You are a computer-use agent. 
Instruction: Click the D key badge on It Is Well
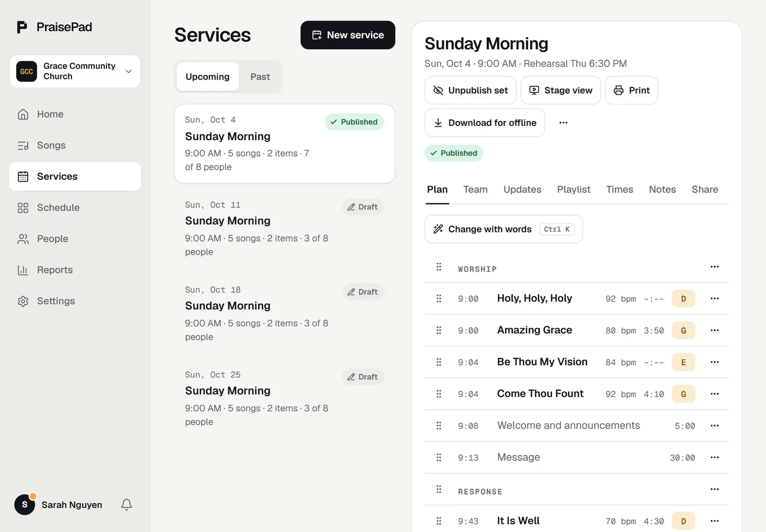tap(683, 521)
